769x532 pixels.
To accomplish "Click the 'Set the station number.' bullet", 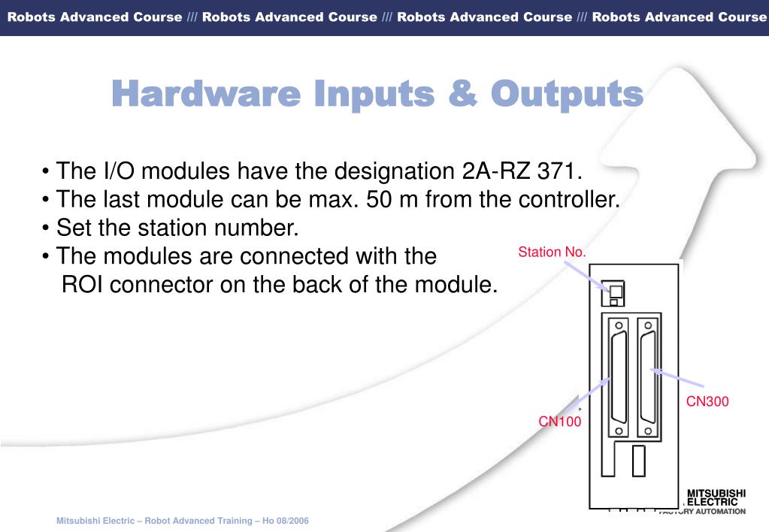I will [x=170, y=228].
